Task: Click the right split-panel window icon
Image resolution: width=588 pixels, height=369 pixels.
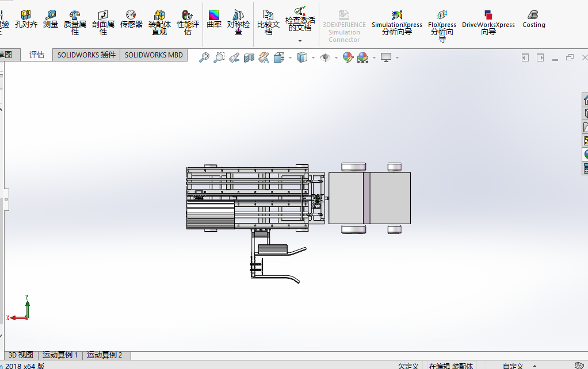Action: (540, 57)
